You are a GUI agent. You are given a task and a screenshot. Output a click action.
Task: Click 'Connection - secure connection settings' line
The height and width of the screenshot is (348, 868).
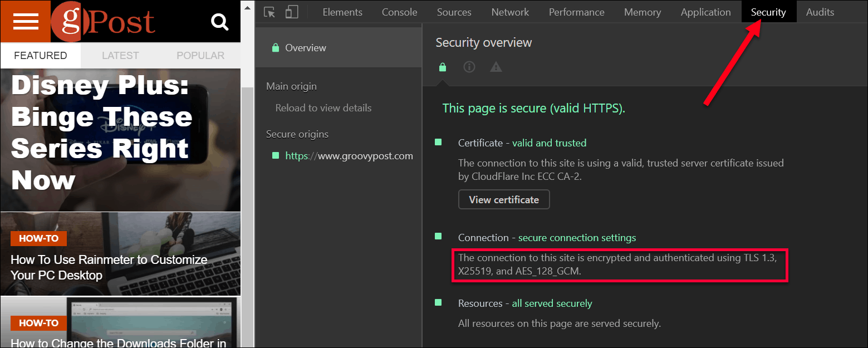pos(547,238)
